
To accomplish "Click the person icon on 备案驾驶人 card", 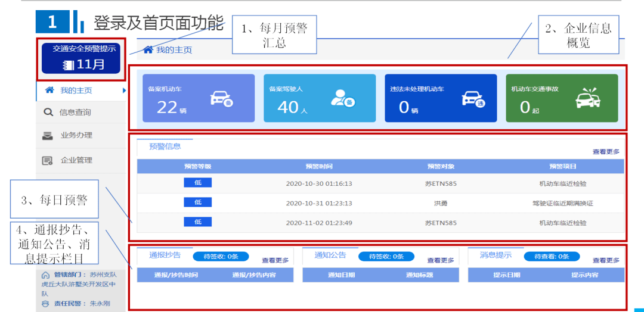I will (343, 98).
